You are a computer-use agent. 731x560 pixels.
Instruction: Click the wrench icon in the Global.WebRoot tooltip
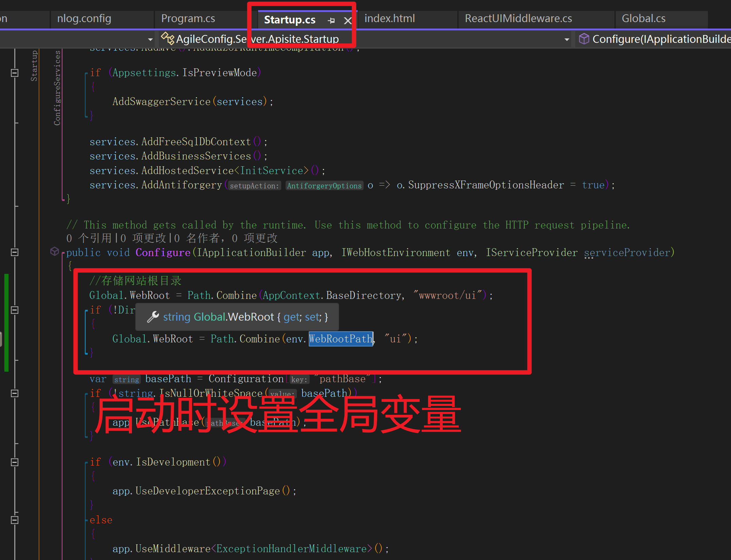click(153, 317)
